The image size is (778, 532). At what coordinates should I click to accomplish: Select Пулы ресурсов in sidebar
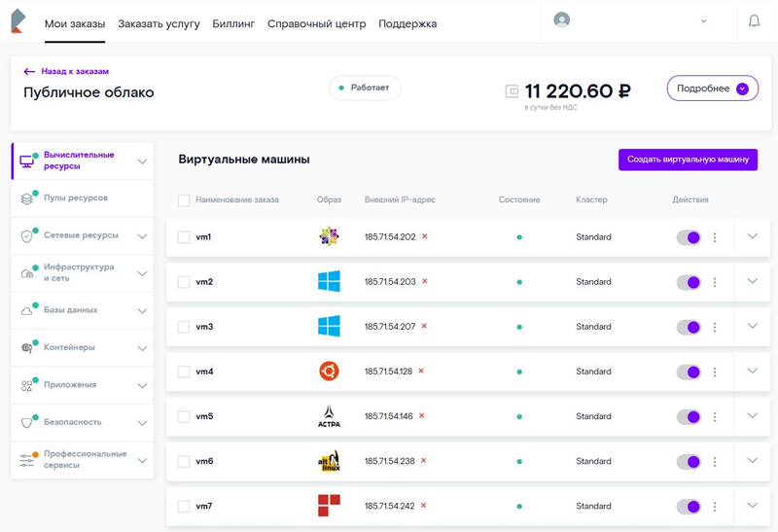tap(82, 198)
